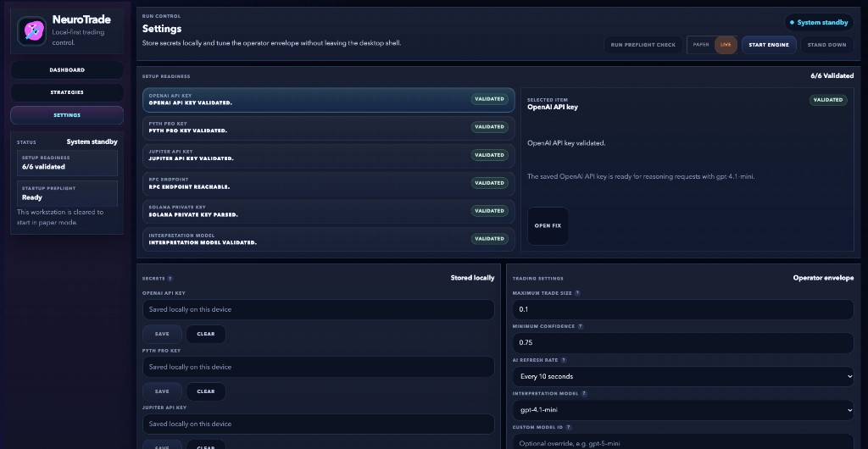Image resolution: width=868 pixels, height=449 pixels.
Task: Edit the Maximum Trade Size field
Action: [x=683, y=310]
